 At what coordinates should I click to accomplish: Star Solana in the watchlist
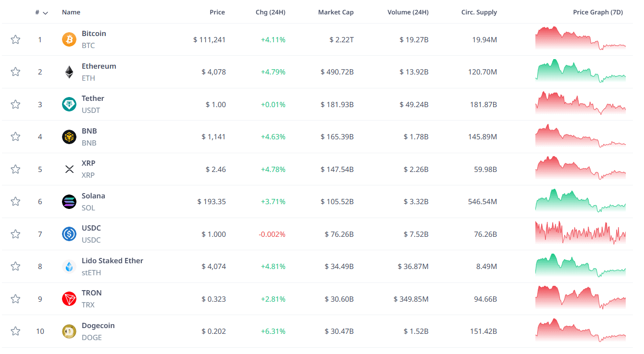[15, 202]
